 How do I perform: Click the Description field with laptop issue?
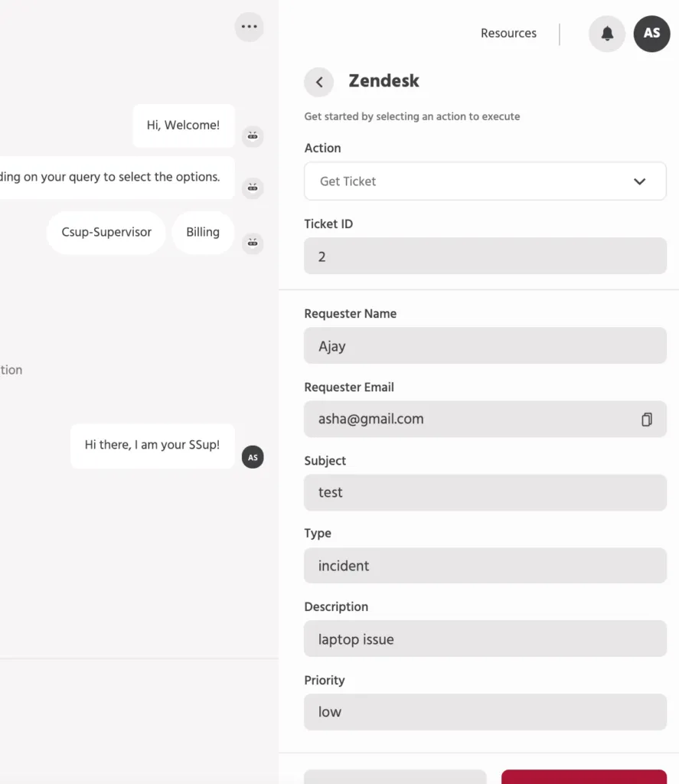[x=485, y=639]
